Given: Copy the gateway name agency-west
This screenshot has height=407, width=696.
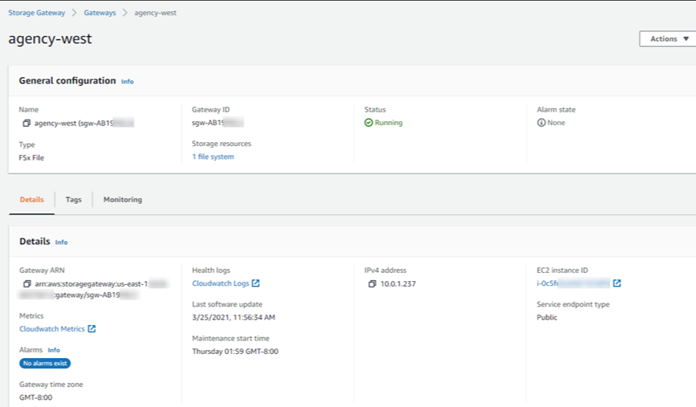Looking at the screenshot, I should [26, 123].
